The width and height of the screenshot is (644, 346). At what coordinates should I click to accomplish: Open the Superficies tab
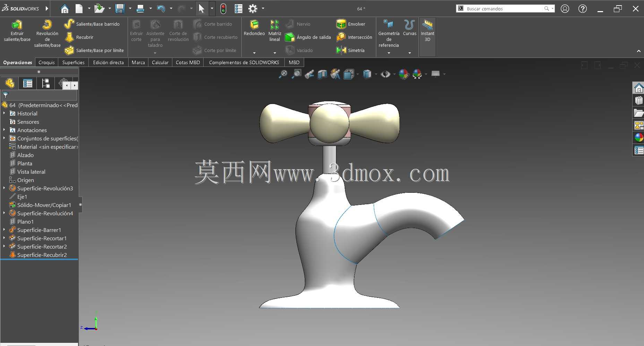(x=73, y=62)
